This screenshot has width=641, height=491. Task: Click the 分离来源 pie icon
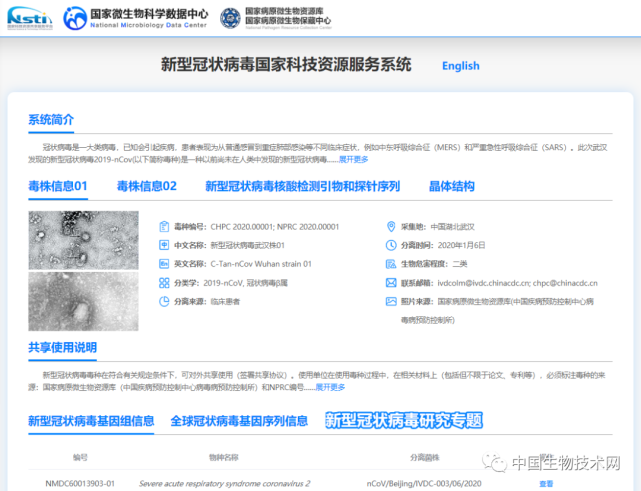(164, 302)
